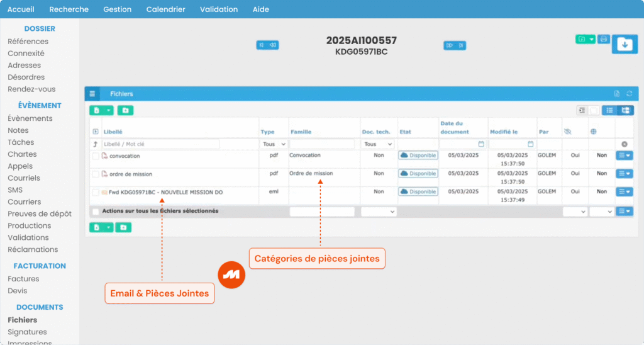
Task: Refresh the Fichiers panel
Action: coord(629,94)
